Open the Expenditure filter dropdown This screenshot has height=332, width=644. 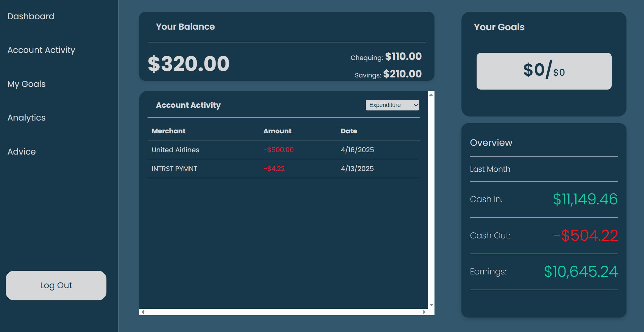click(x=392, y=105)
